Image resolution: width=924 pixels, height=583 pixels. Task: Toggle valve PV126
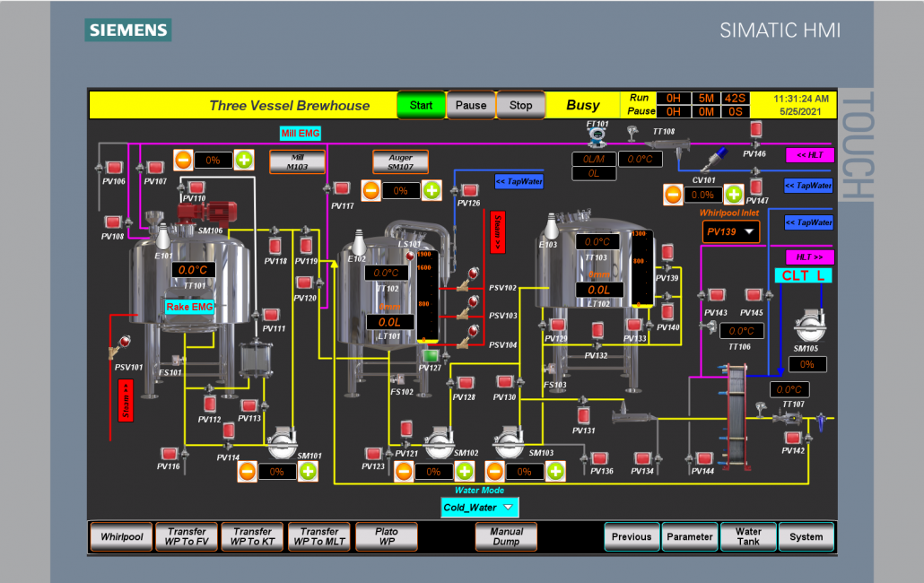click(470, 190)
